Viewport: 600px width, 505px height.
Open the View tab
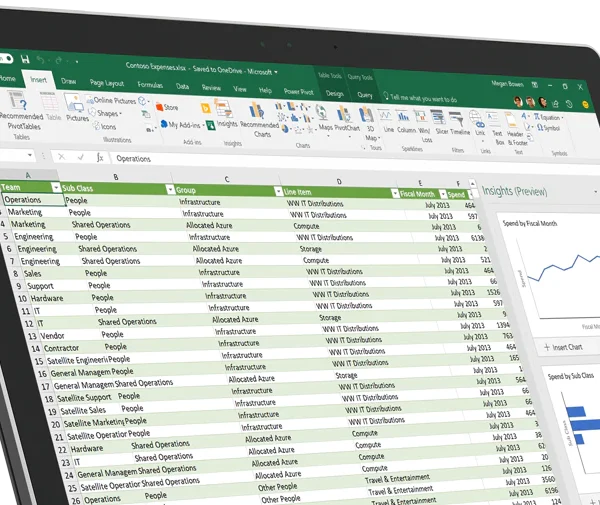coord(240,89)
